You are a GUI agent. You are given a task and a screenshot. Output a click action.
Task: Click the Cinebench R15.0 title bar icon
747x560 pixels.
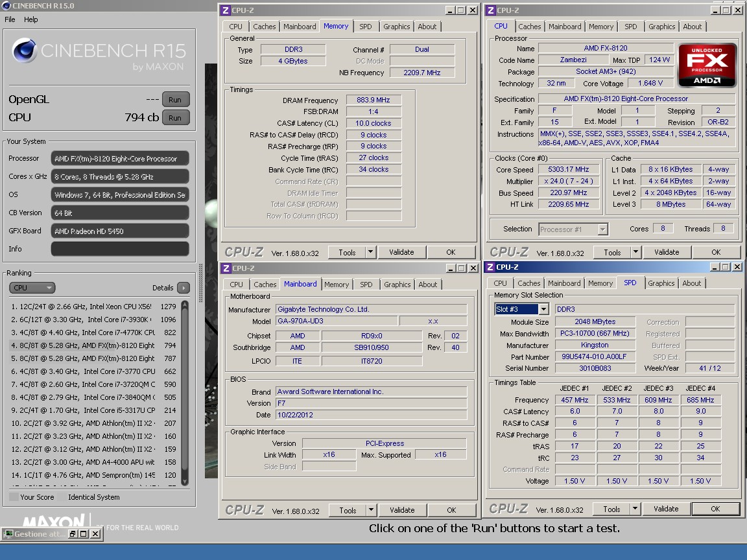[6, 6]
